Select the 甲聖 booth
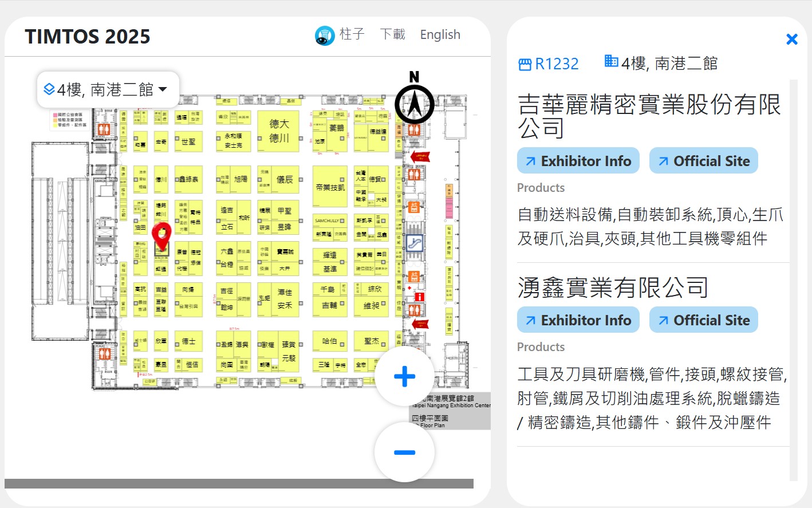Image resolution: width=812 pixels, height=508 pixels. [x=285, y=211]
